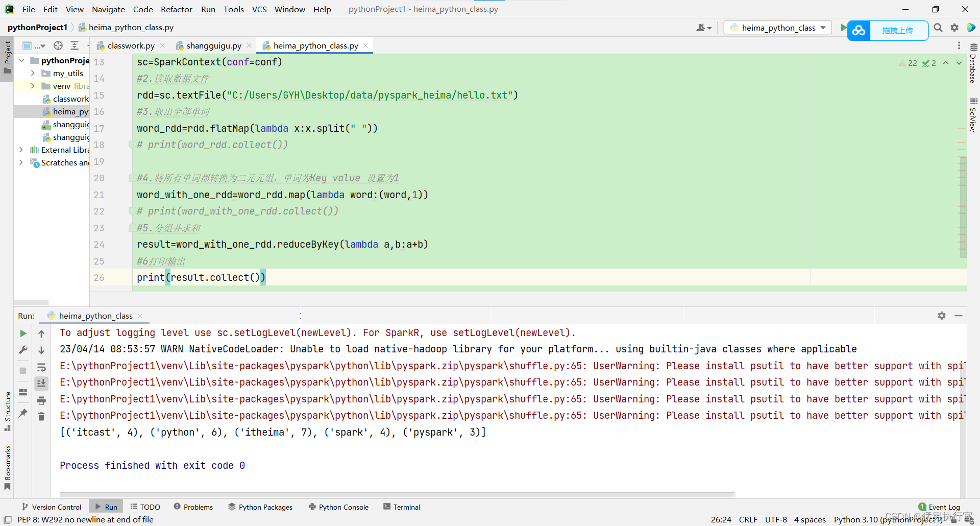Click the 26:24 line column indicator

[x=721, y=519]
